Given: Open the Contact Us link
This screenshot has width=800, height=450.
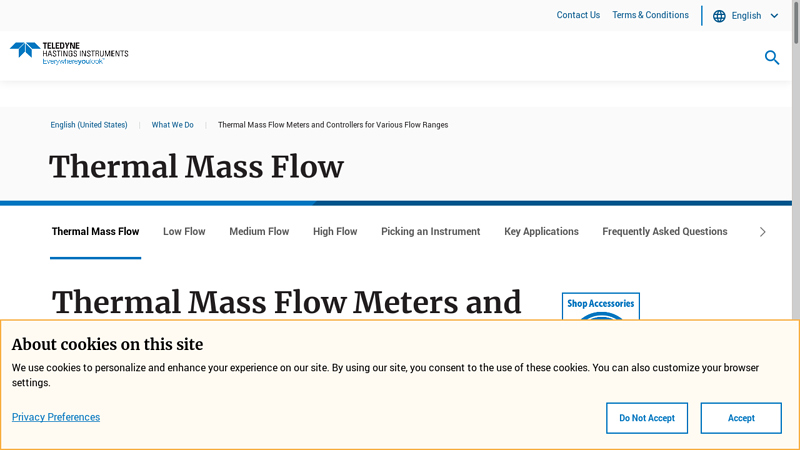Looking at the screenshot, I should click(578, 15).
